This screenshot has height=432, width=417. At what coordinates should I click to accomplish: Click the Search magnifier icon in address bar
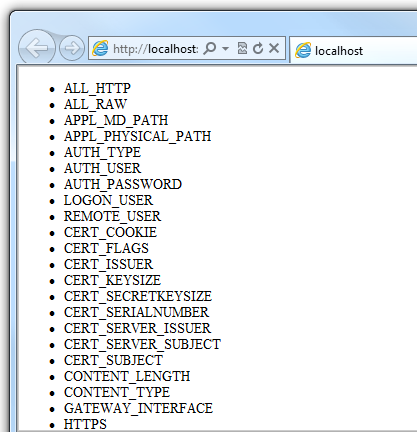click(x=210, y=48)
